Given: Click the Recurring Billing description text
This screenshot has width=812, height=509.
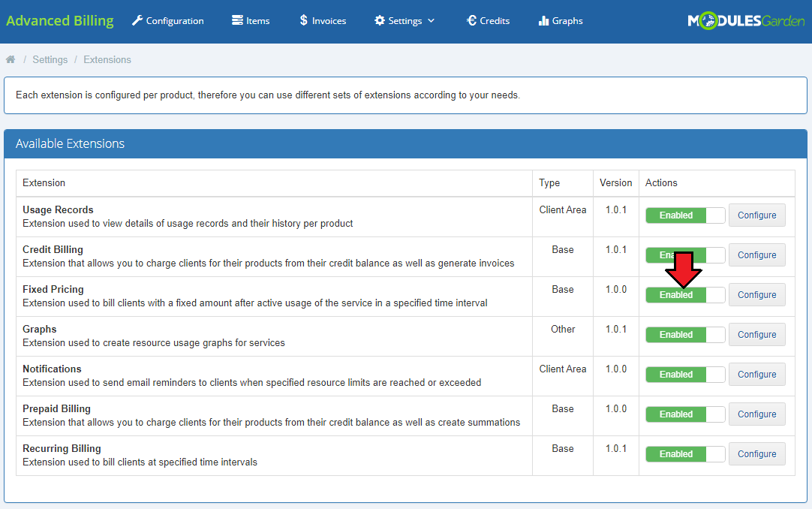Looking at the screenshot, I should point(140,462).
